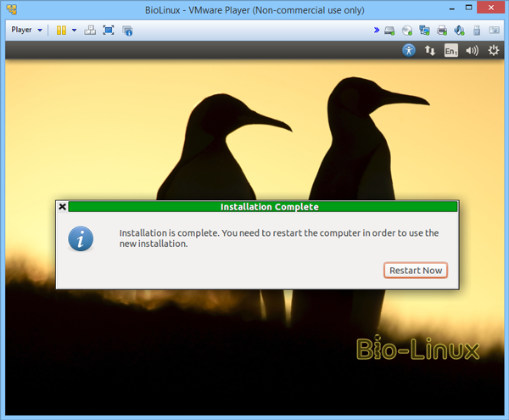Click the CD/DVD drive device icon
The width and height of the screenshot is (509, 420).
point(406,31)
